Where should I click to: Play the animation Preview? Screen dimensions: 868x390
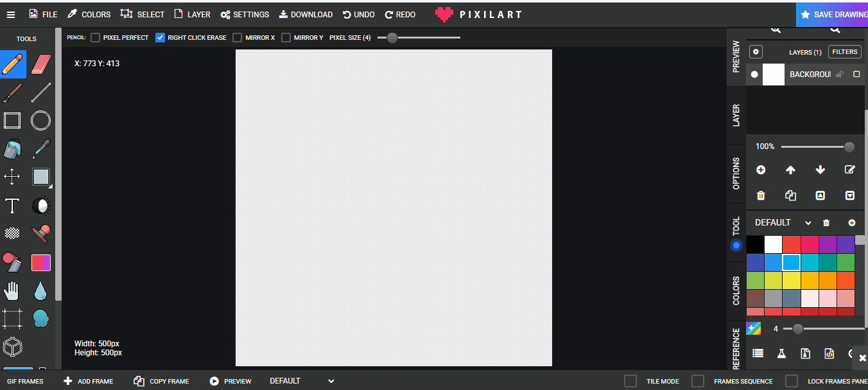(x=230, y=381)
